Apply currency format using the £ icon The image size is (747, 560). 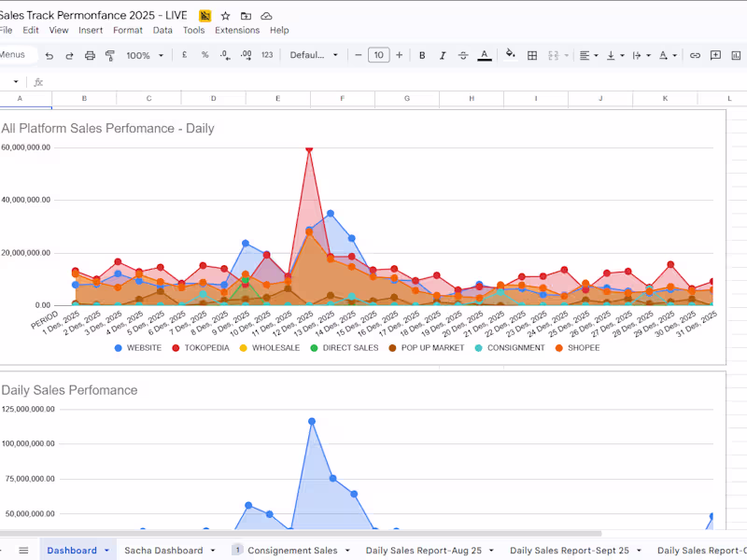point(183,55)
